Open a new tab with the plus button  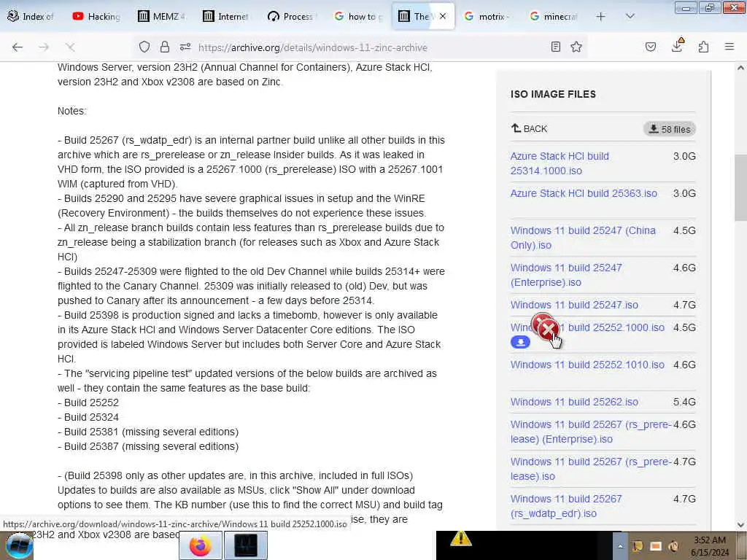tap(601, 17)
